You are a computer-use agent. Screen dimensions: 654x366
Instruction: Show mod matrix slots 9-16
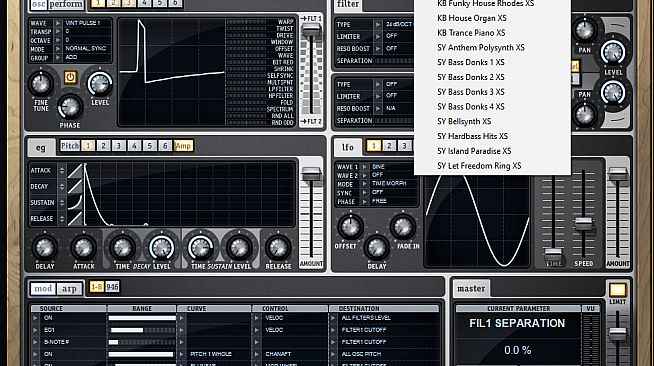pos(112,287)
